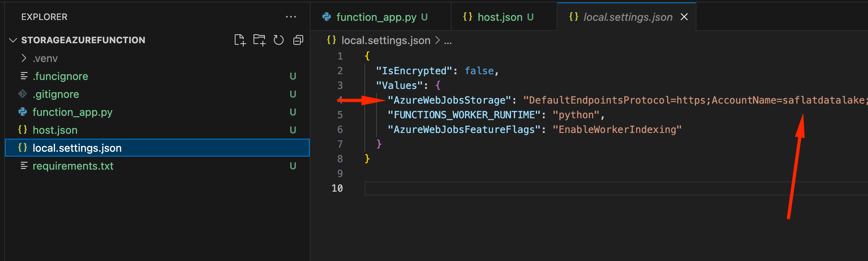
Task: Click the "EnableWorkerIndexing" value
Action: pyautogui.click(x=617, y=130)
